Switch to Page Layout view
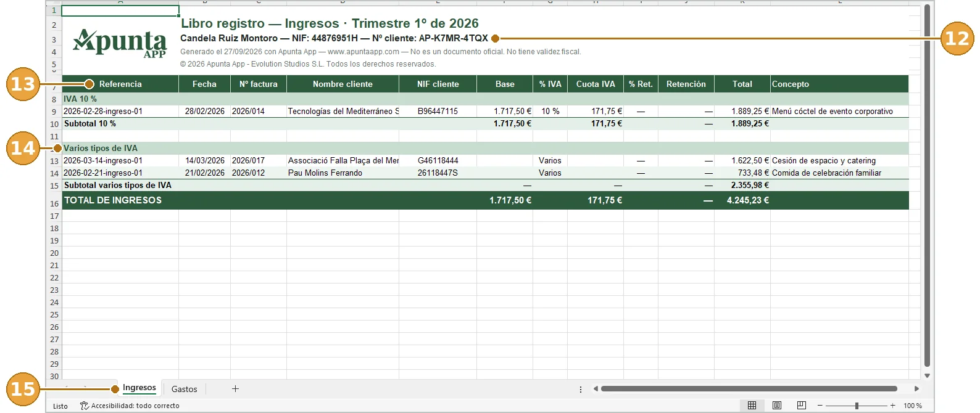Image resolution: width=980 pixels, height=413 pixels. point(777,405)
